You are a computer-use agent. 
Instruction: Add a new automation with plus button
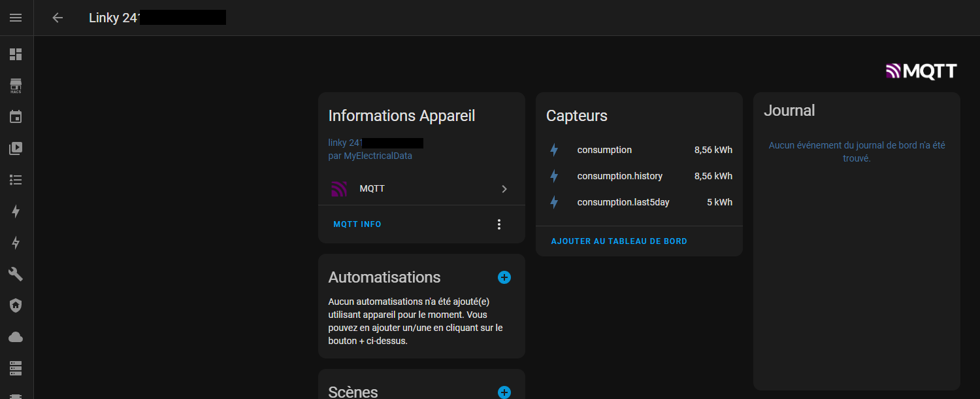(504, 277)
